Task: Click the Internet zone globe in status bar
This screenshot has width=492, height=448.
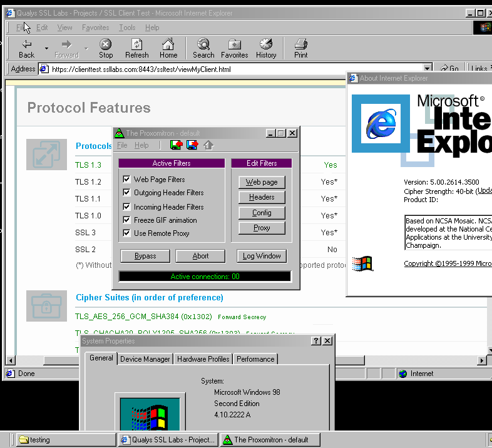Action: pyautogui.click(x=402, y=374)
